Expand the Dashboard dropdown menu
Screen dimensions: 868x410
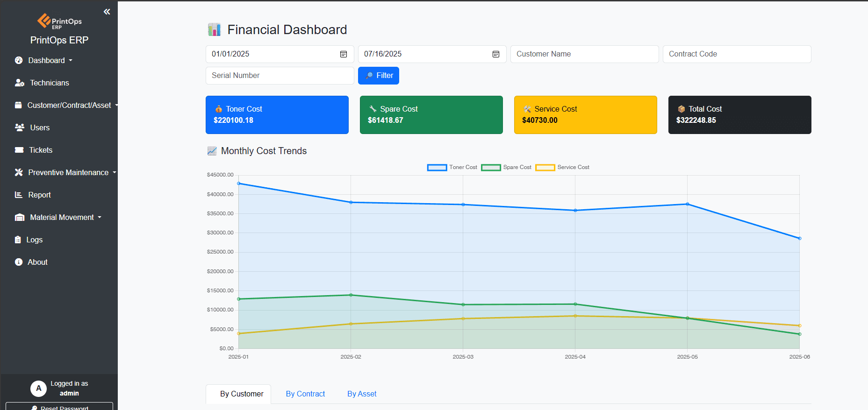point(71,60)
